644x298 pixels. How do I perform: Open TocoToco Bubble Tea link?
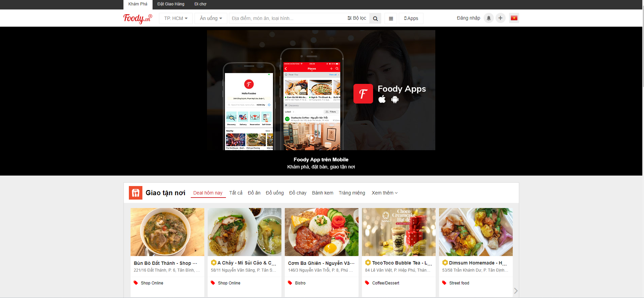tap(402, 263)
